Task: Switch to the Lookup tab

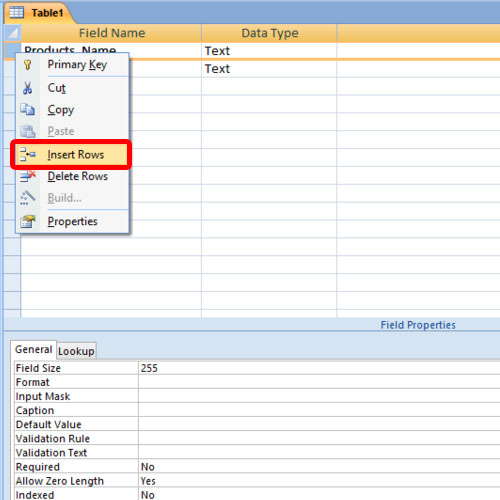Action: pos(76,351)
